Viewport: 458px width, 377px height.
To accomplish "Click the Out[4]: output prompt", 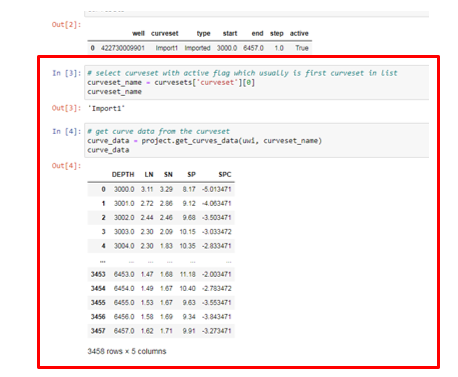I will (66, 166).
